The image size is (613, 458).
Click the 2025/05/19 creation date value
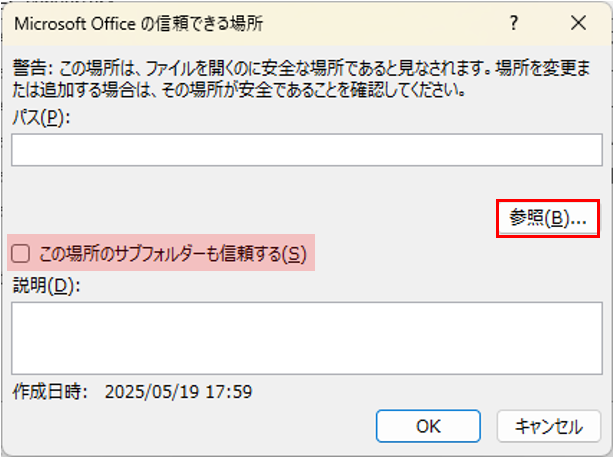(152, 392)
